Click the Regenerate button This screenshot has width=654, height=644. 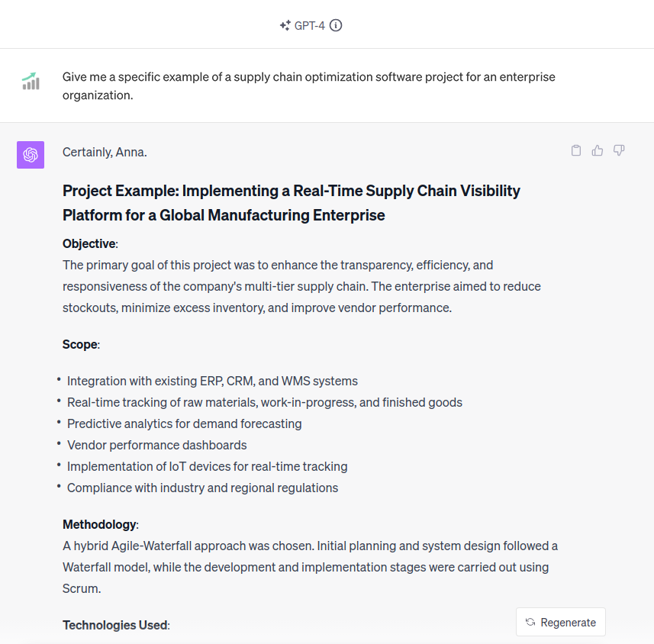[561, 622]
